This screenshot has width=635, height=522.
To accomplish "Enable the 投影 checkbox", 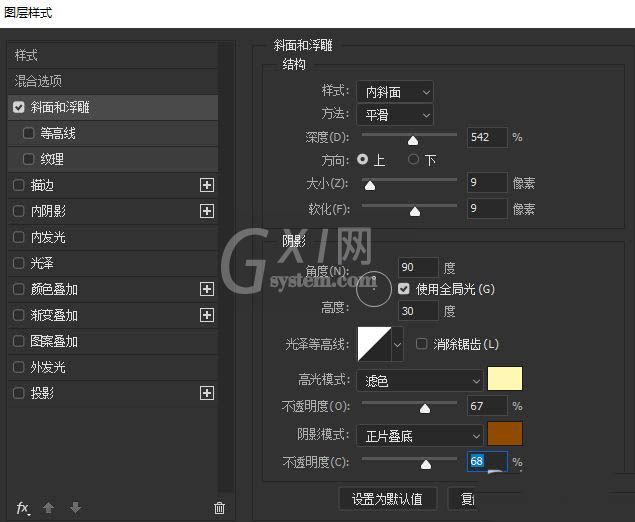I will (x=19, y=393).
